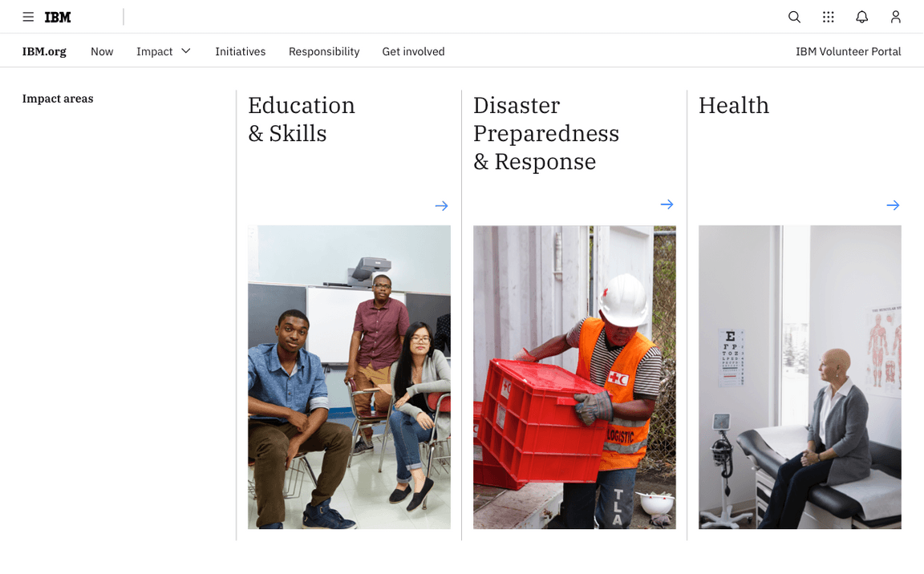Viewport: 924px width, 574px height.
Task: Select the Get involved menu item
Action: click(413, 51)
